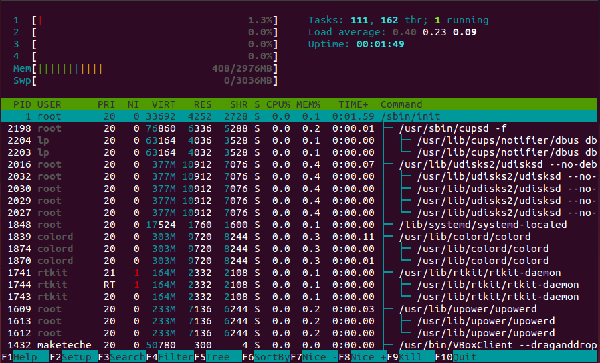Select PID 2029 udisksd thread row
This screenshot has width=600, height=363.
299,201
